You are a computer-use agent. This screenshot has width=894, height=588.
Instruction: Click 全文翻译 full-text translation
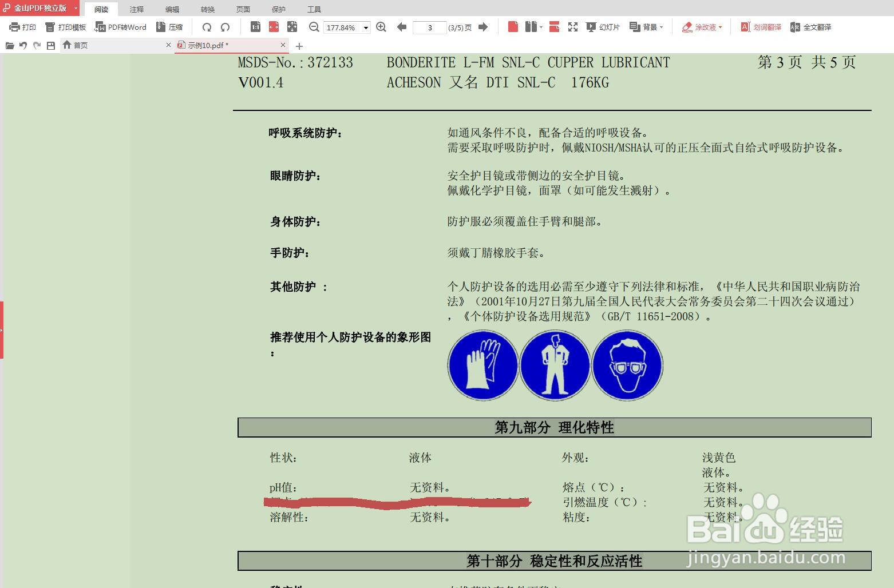[810, 27]
